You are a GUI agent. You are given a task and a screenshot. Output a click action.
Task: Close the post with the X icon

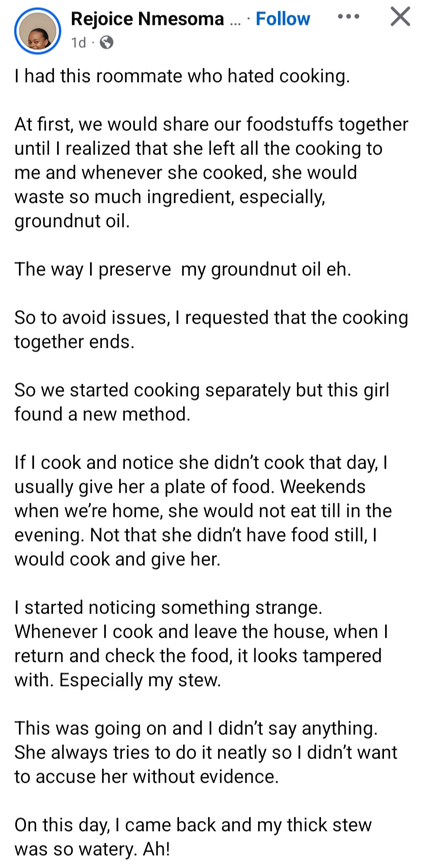tap(400, 16)
